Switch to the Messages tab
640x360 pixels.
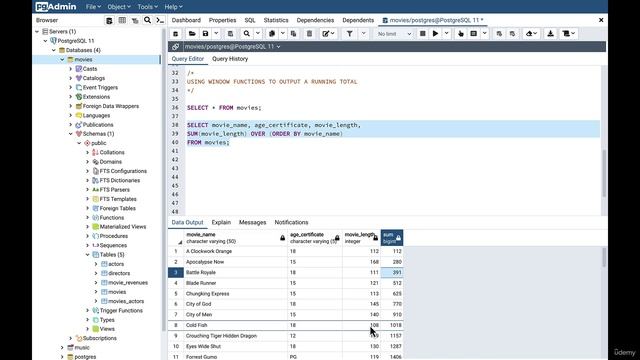[252, 222]
